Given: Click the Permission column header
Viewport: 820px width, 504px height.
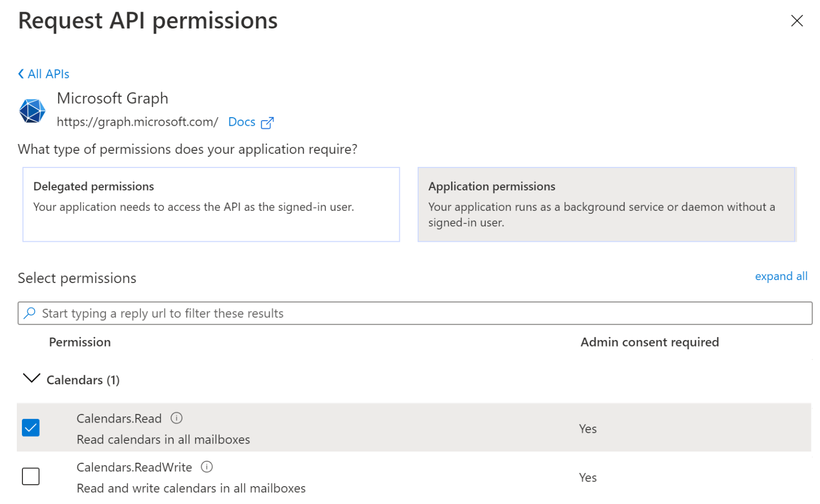Looking at the screenshot, I should (x=79, y=342).
